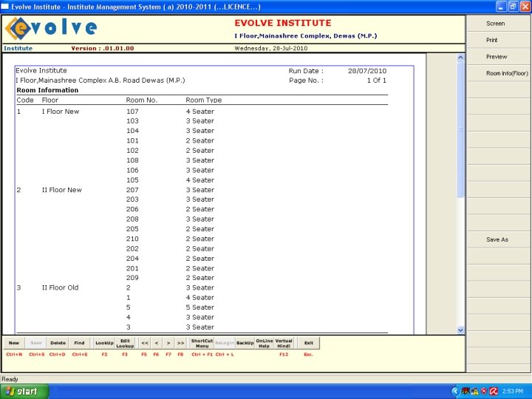Image resolution: width=532 pixels, height=399 pixels.
Task: Open the ShortCut Menu
Action: (202, 344)
